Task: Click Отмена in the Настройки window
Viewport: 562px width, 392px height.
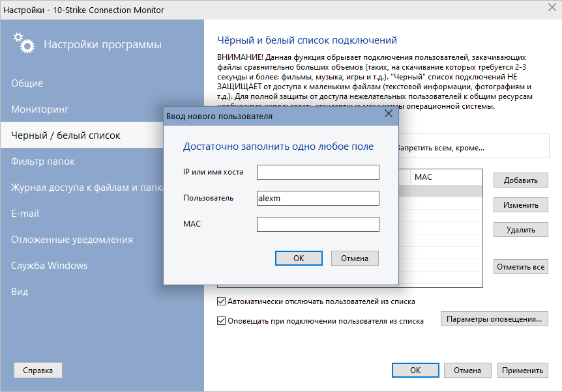Action: (x=467, y=370)
